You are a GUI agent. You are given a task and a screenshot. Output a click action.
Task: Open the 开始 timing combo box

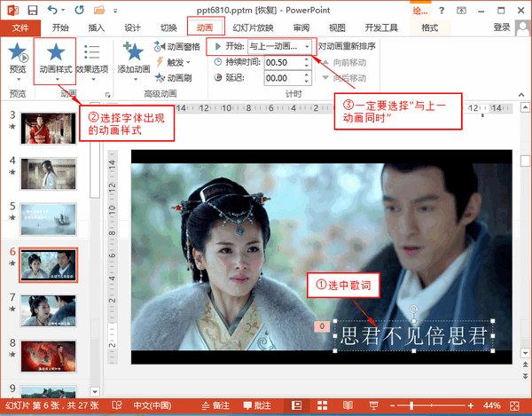tap(279, 46)
